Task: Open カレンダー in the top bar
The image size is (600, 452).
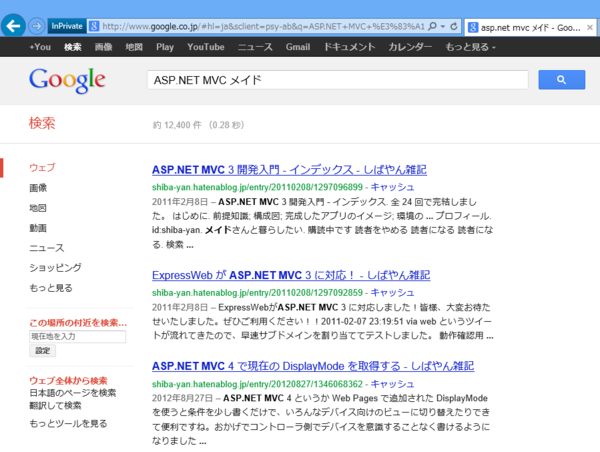Action: (x=410, y=47)
